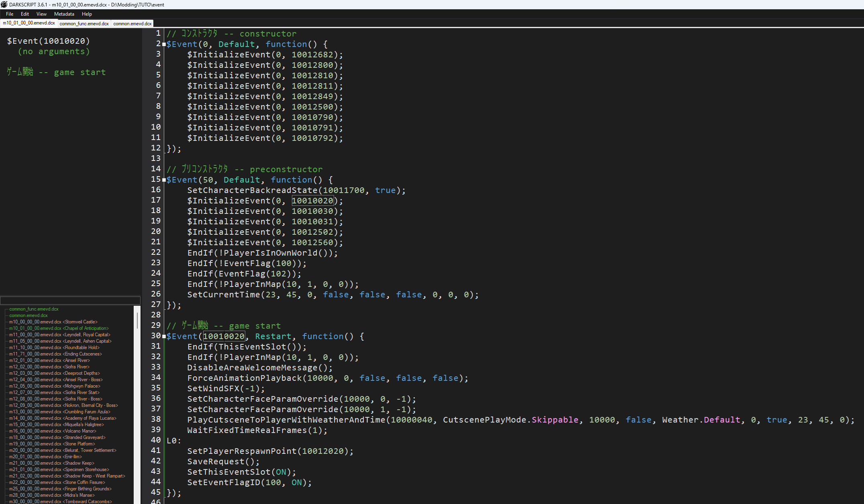Image resolution: width=864 pixels, height=504 pixels.
Task: Open Mohgwyn Palace event file
Action: [55, 386]
